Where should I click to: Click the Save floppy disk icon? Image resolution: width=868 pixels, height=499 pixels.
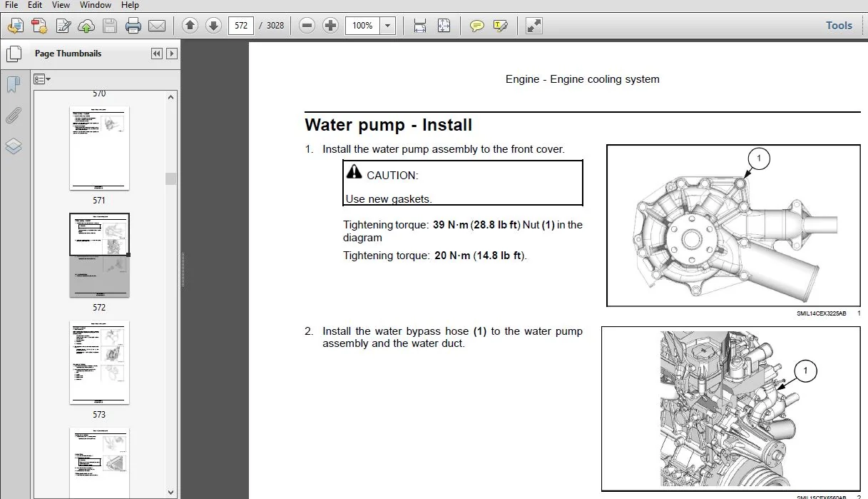109,26
